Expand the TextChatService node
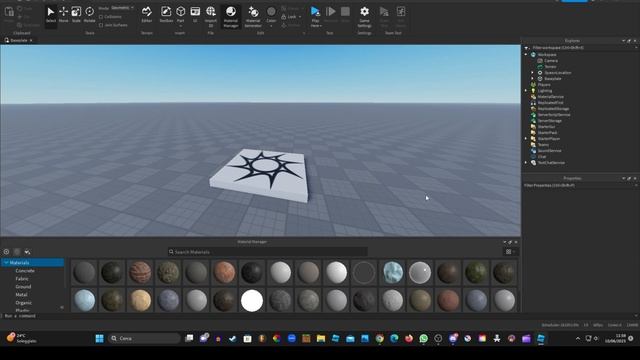This screenshot has height=360, width=640. [x=526, y=163]
